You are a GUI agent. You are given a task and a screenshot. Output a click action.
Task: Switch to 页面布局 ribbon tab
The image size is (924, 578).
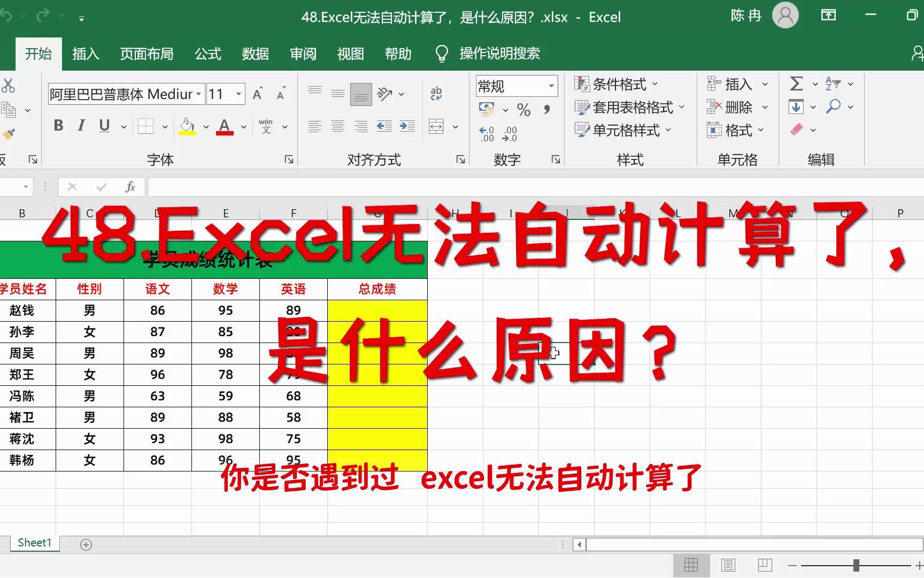coord(147,54)
